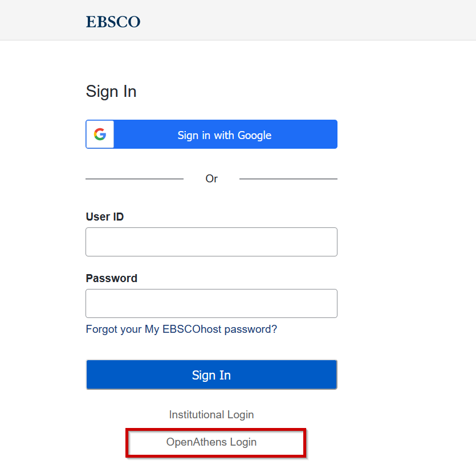Image resolution: width=476 pixels, height=473 pixels.
Task: Click inside the Password field
Action: [x=211, y=303]
